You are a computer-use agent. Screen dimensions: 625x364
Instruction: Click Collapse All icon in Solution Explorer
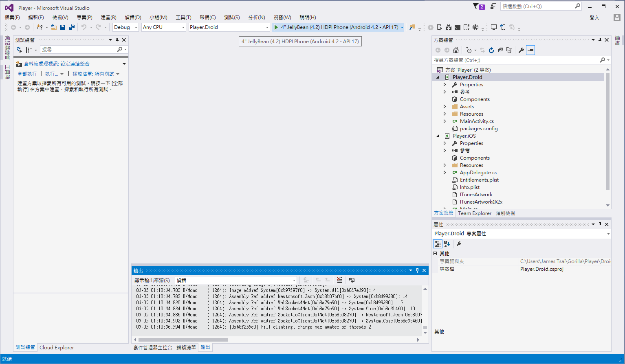[500, 50]
